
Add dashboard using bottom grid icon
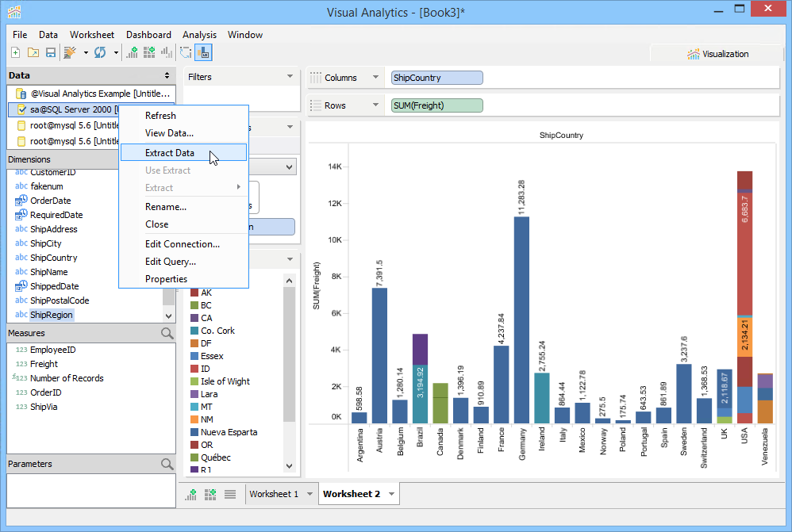coord(210,494)
